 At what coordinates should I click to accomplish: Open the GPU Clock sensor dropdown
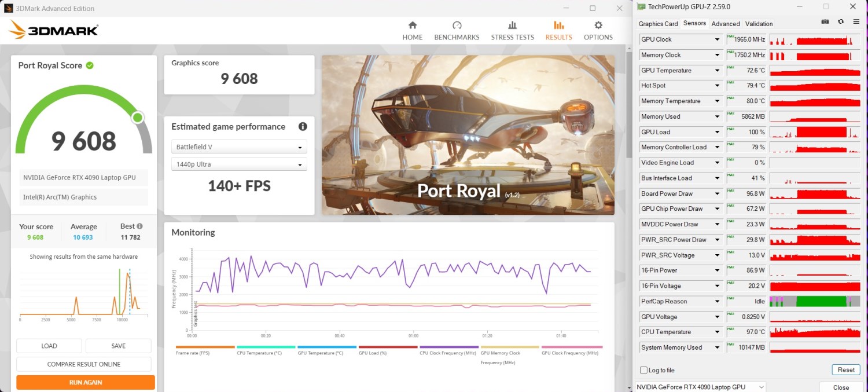718,39
